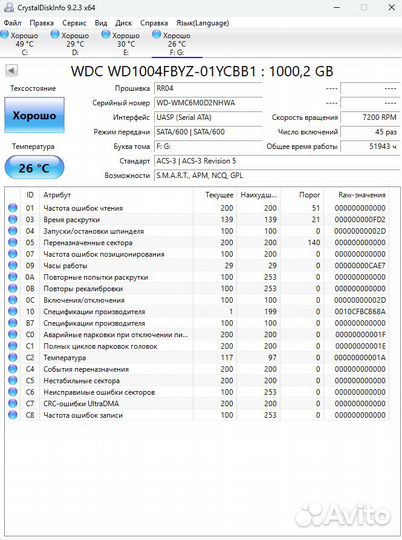Viewport: 402px width, 540px height.
Task: Click raw value 0010CFBC868A
Action: pos(360,312)
